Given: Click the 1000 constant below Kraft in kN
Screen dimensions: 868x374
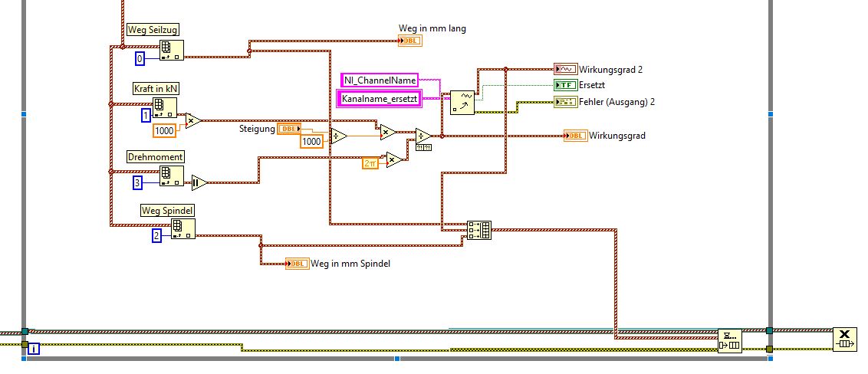Looking at the screenshot, I should click(x=164, y=130).
